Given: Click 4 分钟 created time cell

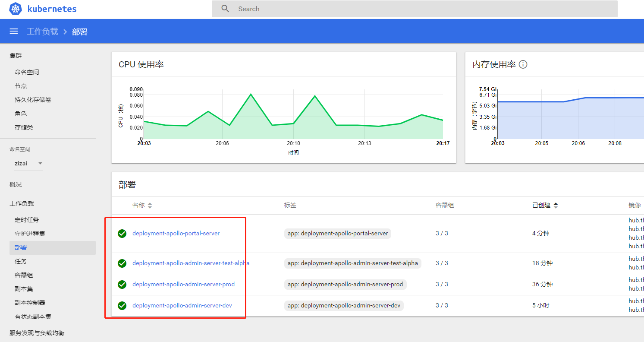Looking at the screenshot, I should tap(541, 233).
